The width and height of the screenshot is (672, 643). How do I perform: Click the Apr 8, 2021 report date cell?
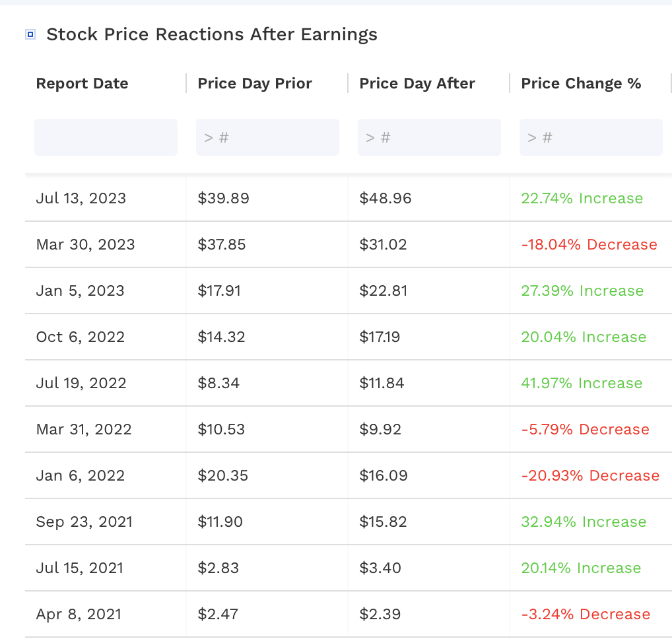point(78,614)
